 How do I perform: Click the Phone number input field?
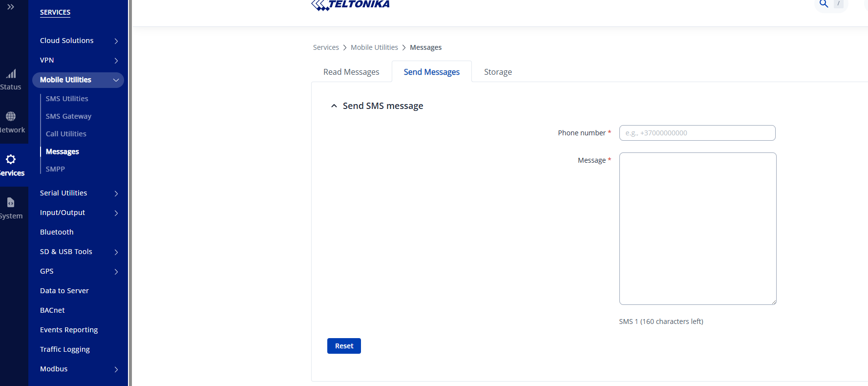(697, 133)
